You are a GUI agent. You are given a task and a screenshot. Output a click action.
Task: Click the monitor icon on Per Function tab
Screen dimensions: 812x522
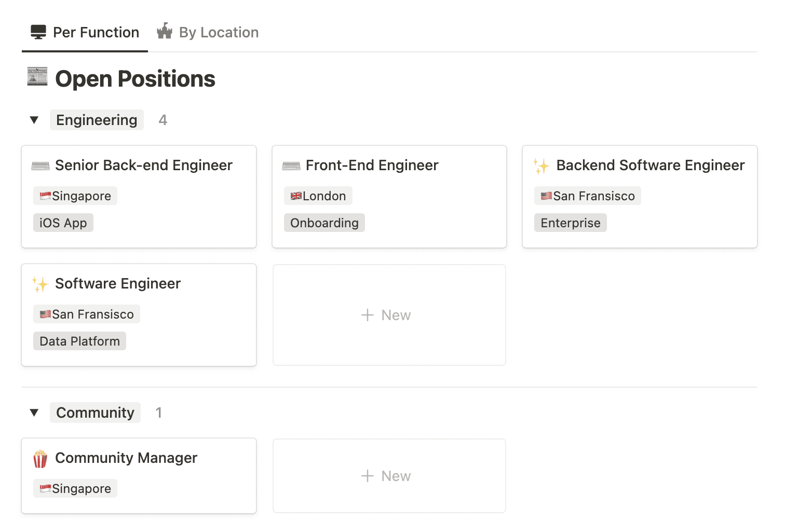(x=38, y=32)
